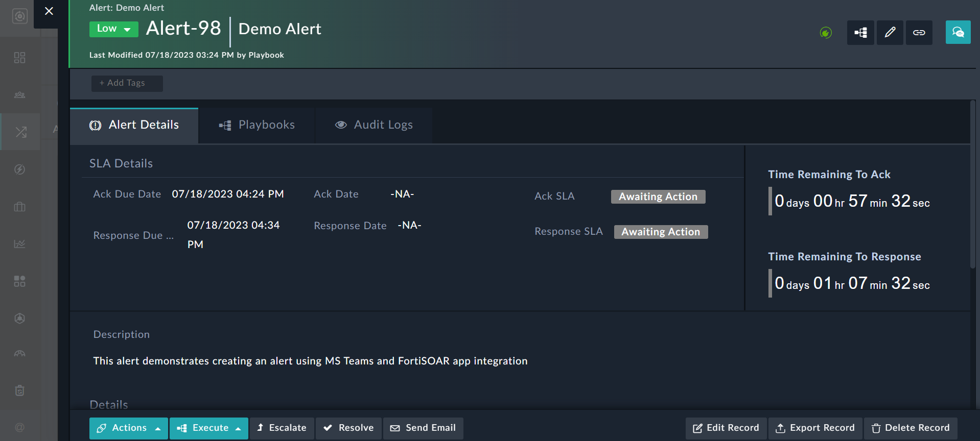Switch to the Playbooks tab
Screen dimensions: 980x441
(x=256, y=125)
